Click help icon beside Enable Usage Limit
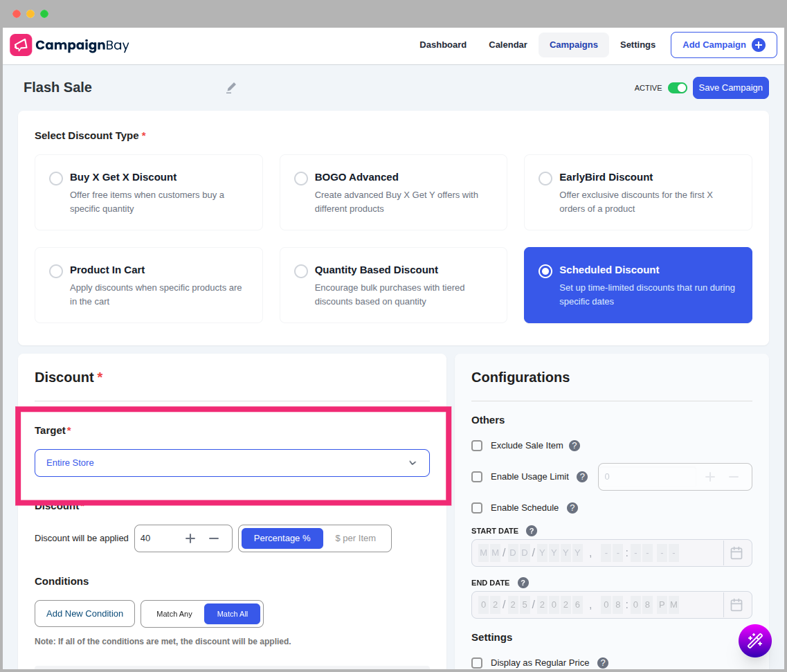 pos(582,477)
